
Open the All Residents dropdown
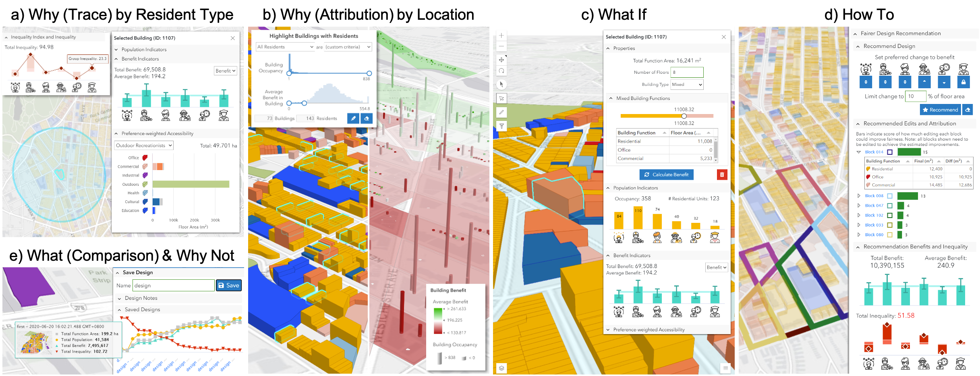pyautogui.click(x=285, y=47)
